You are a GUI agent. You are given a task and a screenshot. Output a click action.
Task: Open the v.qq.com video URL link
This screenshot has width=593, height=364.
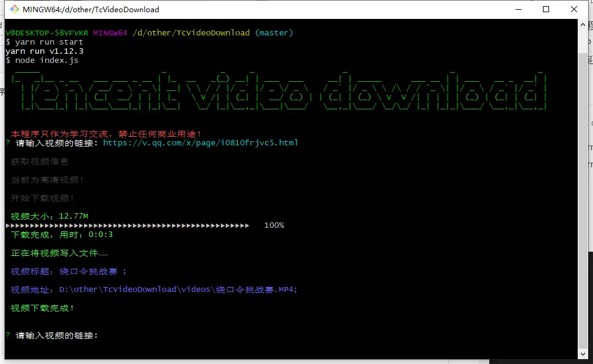click(200, 143)
